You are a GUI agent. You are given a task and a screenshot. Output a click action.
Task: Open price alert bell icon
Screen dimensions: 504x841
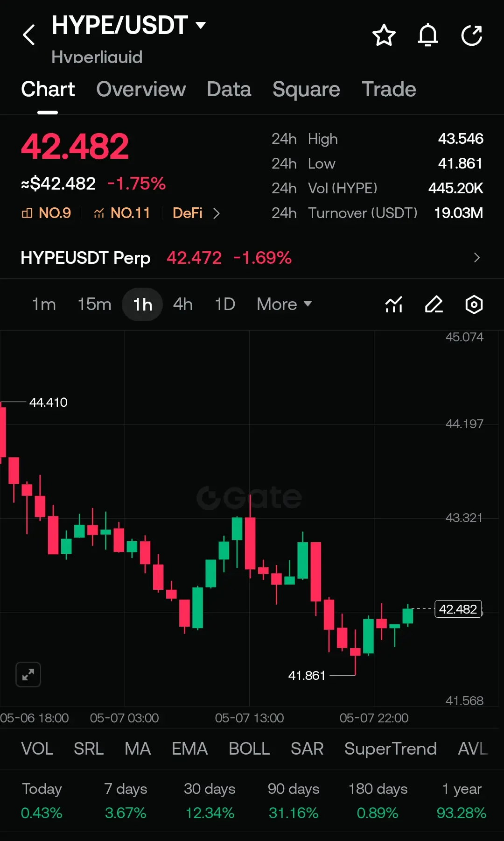point(427,35)
